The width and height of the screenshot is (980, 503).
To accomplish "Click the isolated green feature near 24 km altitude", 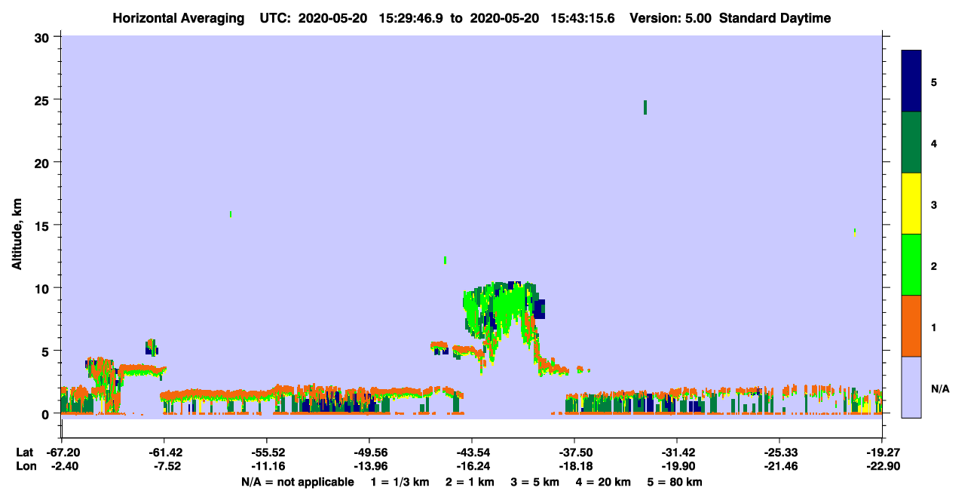I will (x=645, y=107).
